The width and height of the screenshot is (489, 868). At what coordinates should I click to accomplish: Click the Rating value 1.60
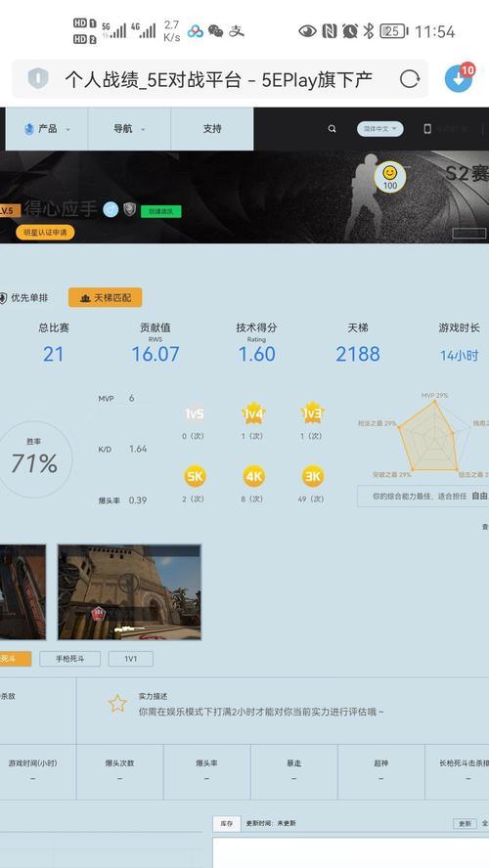coord(256,354)
